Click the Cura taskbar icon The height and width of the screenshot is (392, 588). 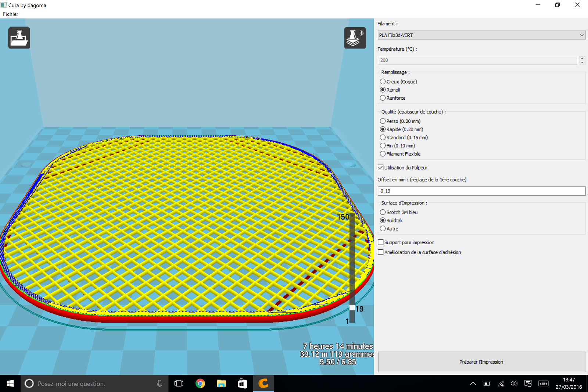pos(263,384)
